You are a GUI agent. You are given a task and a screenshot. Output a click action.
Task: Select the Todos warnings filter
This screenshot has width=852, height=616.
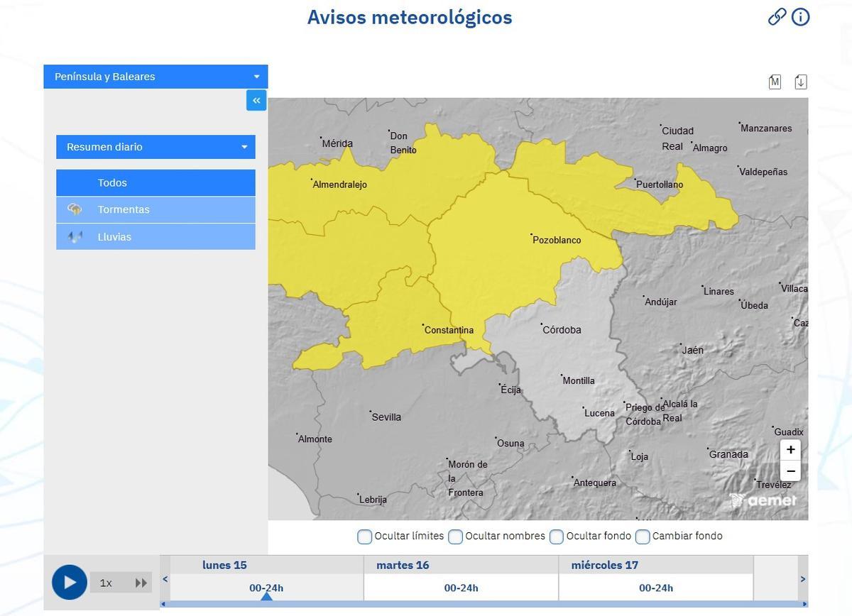(x=155, y=182)
